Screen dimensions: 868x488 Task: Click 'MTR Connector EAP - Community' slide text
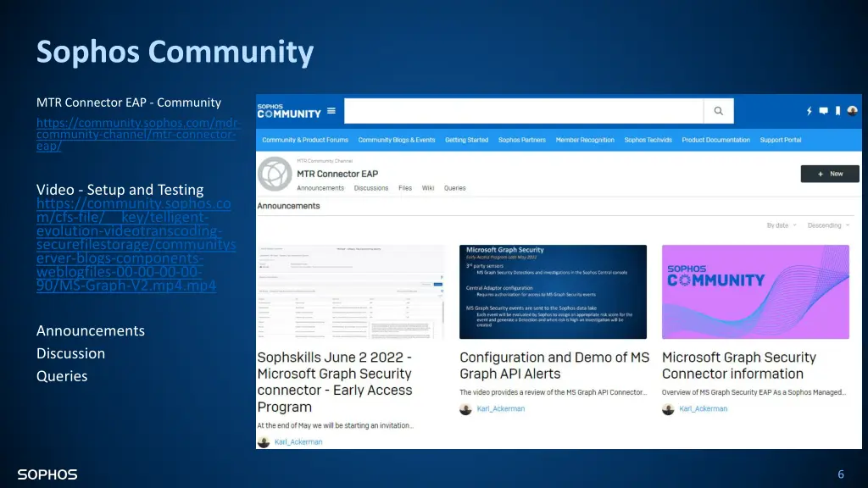coord(129,103)
